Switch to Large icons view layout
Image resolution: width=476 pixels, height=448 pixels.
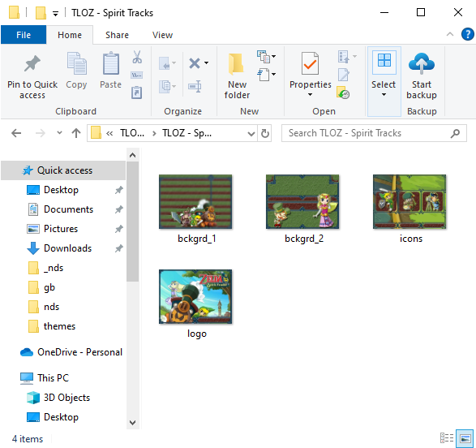point(465,438)
